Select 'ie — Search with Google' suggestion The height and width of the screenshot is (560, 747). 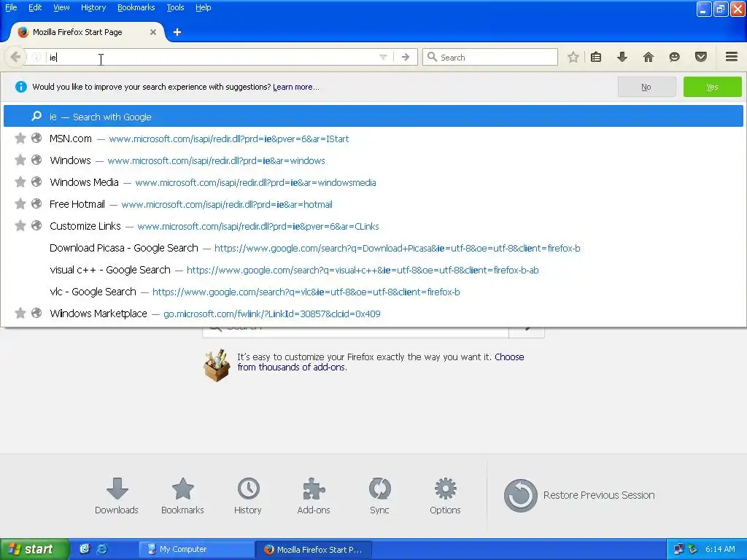[373, 116]
